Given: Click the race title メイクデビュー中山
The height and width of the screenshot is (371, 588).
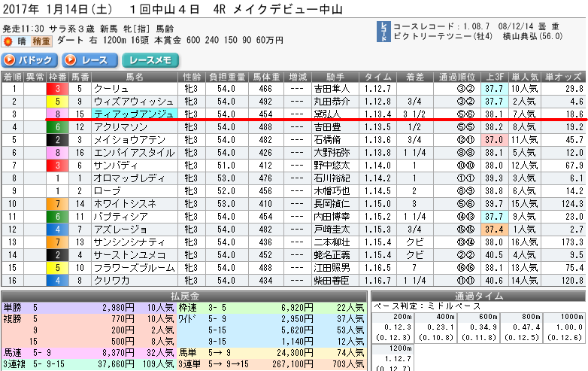Looking at the screenshot, I should coord(288,9).
